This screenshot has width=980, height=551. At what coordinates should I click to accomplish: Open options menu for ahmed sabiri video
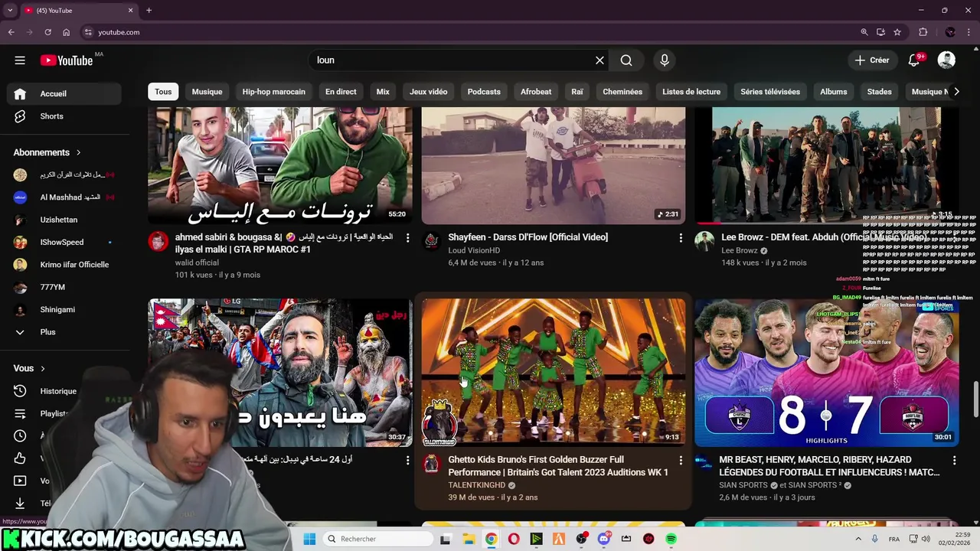click(407, 238)
